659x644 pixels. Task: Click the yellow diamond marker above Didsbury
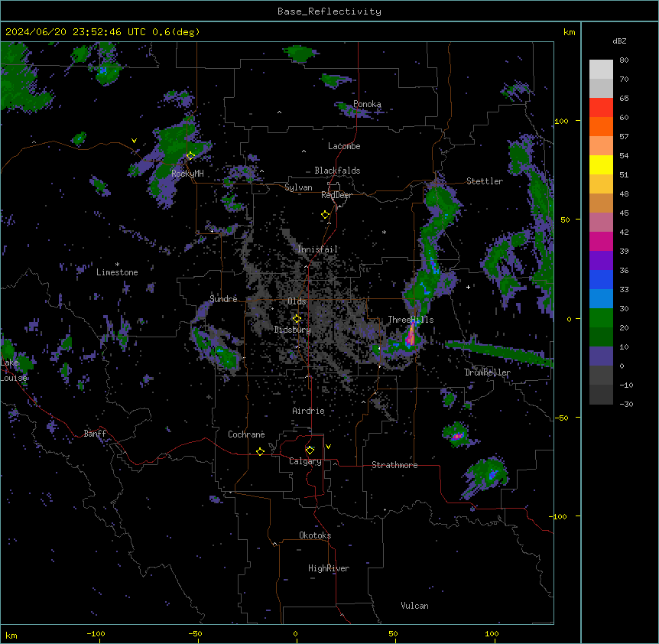pyautogui.click(x=297, y=318)
